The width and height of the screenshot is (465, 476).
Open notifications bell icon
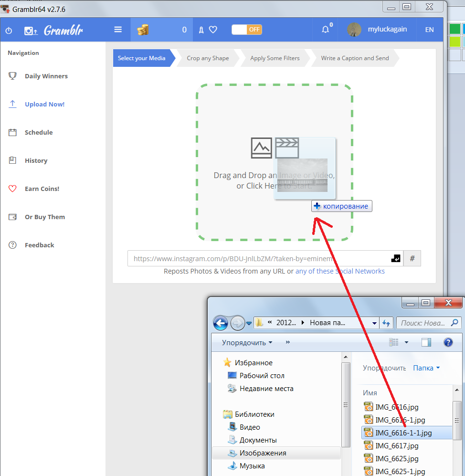[326, 30]
